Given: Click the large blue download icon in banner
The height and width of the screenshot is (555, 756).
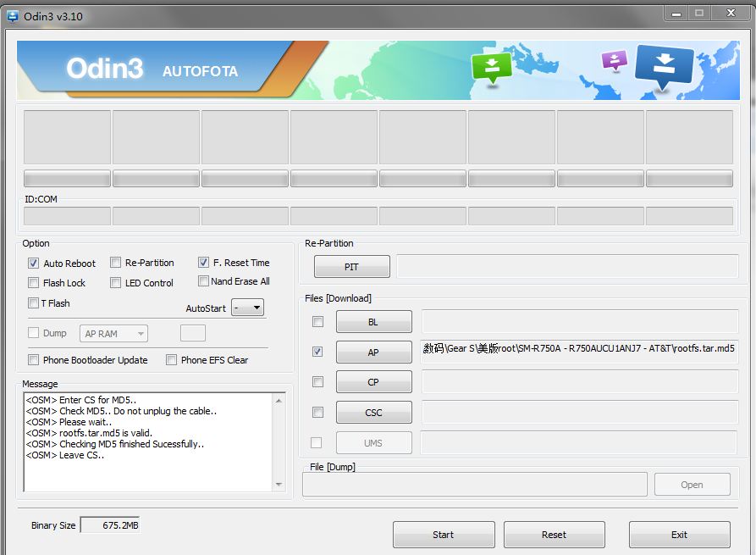Looking at the screenshot, I should [x=664, y=68].
